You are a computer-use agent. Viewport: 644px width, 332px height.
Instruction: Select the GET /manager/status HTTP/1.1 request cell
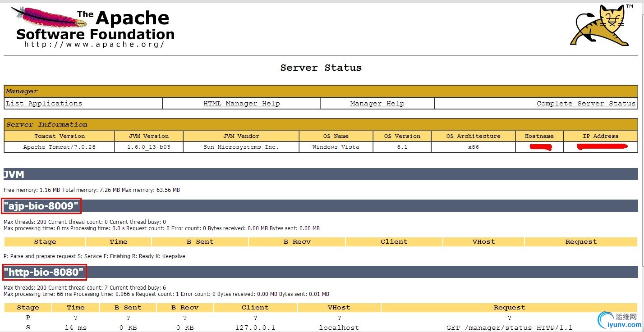(509, 327)
